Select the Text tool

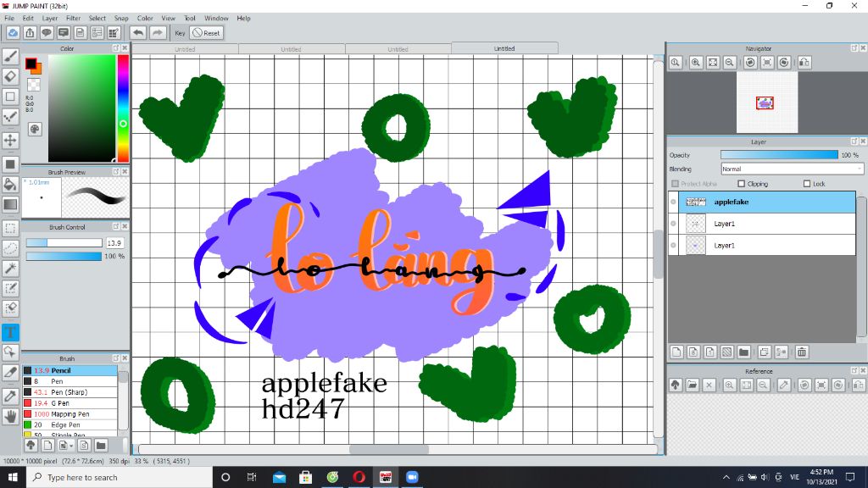[10, 332]
